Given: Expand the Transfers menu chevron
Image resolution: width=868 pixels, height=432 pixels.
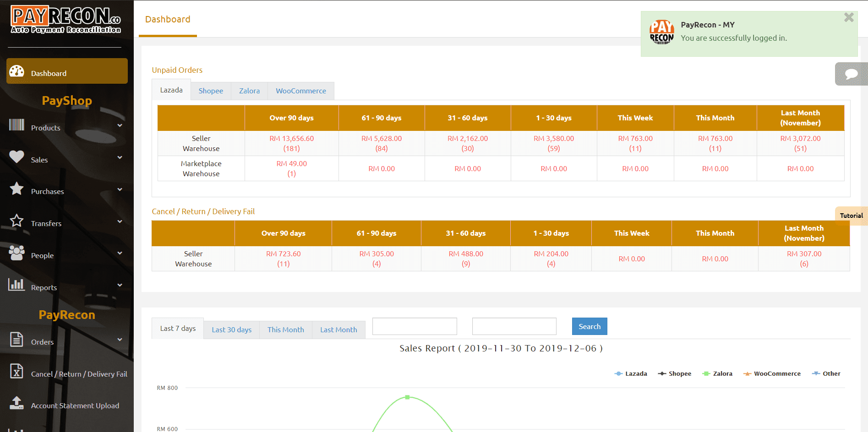Looking at the screenshot, I should [120, 222].
